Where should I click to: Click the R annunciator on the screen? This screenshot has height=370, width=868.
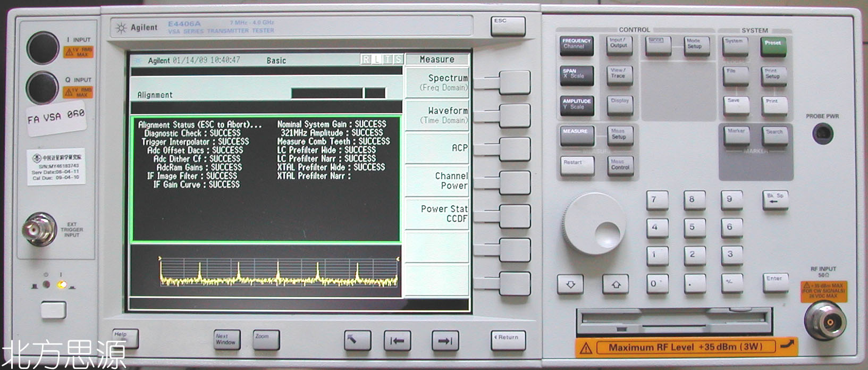point(366,60)
